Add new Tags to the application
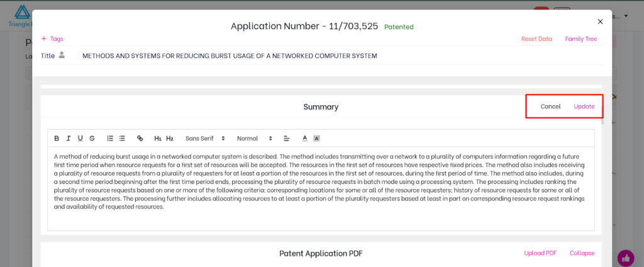644x267 pixels. pos(52,39)
